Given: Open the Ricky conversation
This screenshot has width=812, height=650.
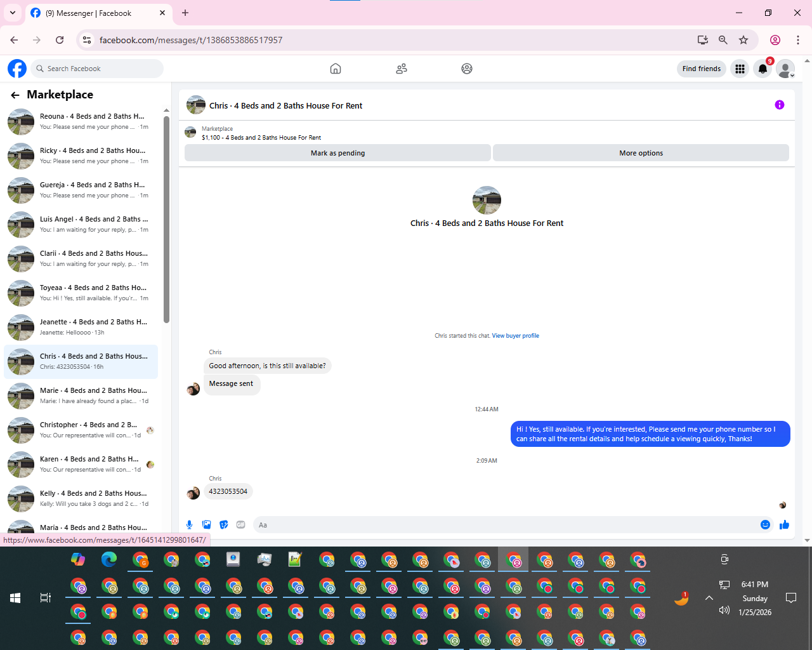Looking at the screenshot, I should 81,156.
